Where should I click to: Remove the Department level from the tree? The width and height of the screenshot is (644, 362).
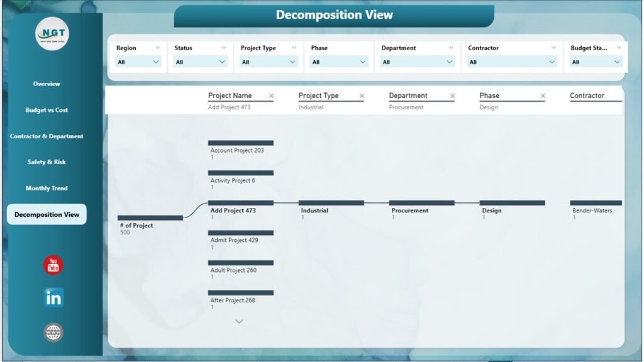[x=452, y=95]
